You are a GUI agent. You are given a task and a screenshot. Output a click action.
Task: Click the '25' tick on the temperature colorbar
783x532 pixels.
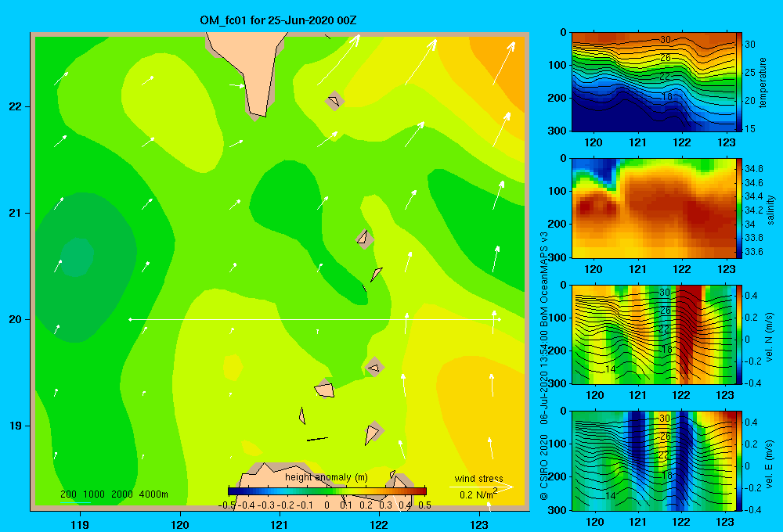pyautogui.click(x=750, y=73)
